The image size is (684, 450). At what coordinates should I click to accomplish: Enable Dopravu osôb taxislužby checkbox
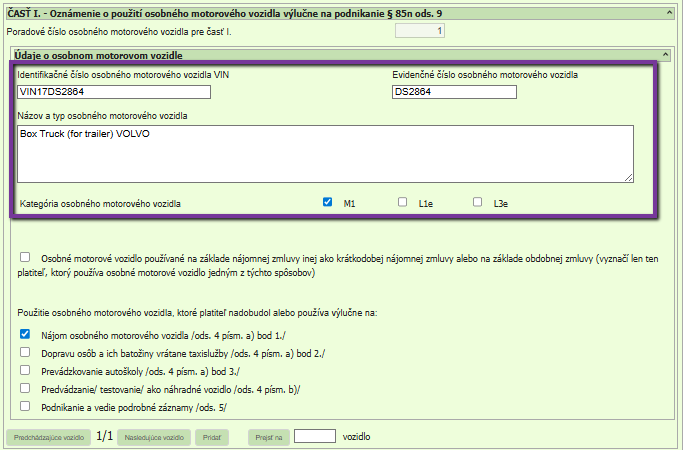pos(25,352)
